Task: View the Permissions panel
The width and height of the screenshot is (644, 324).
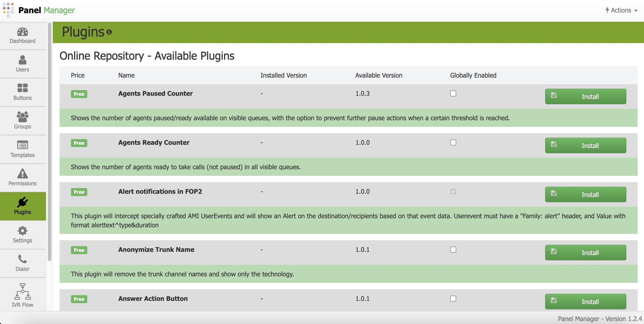Action: [x=22, y=178]
